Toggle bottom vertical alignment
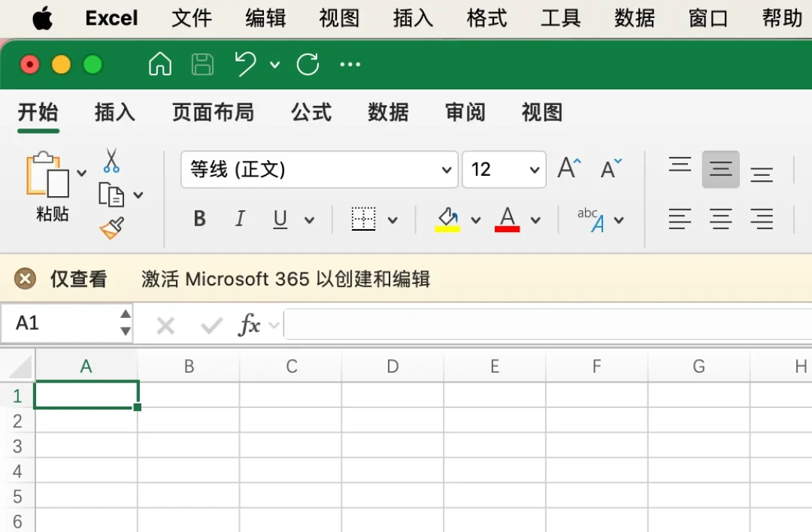Screen dimensions: 812x532 pyautogui.click(x=762, y=174)
